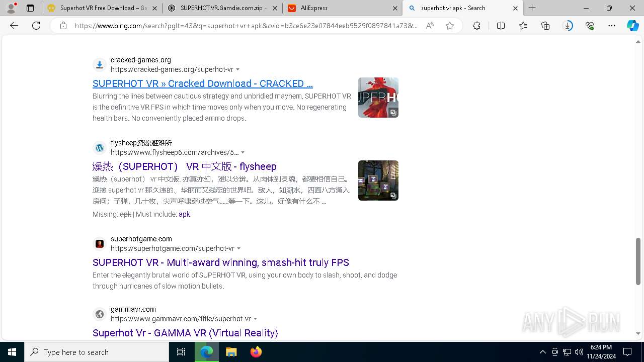The width and height of the screenshot is (644, 362).
Task: Click the gammavr.com globe favicon
Action: (100, 314)
